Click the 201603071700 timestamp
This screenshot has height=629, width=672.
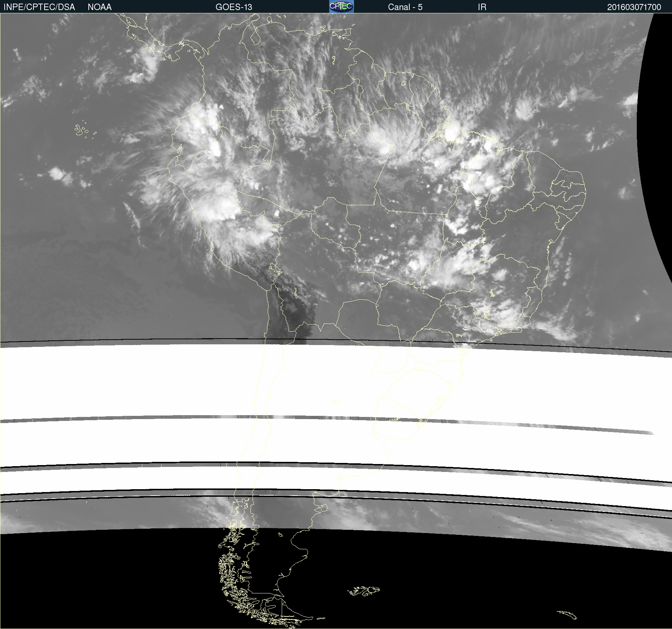coord(634,7)
